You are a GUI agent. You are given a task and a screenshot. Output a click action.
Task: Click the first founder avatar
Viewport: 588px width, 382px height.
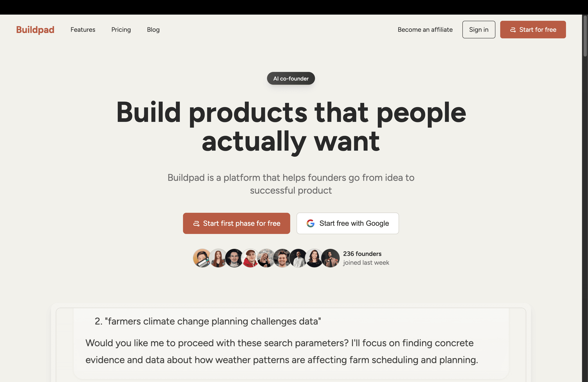coord(202,258)
